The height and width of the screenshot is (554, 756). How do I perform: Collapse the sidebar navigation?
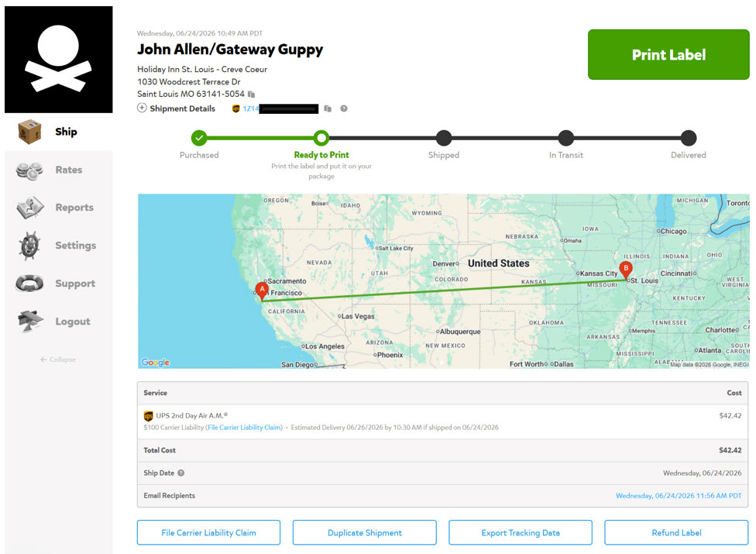pos(58,360)
